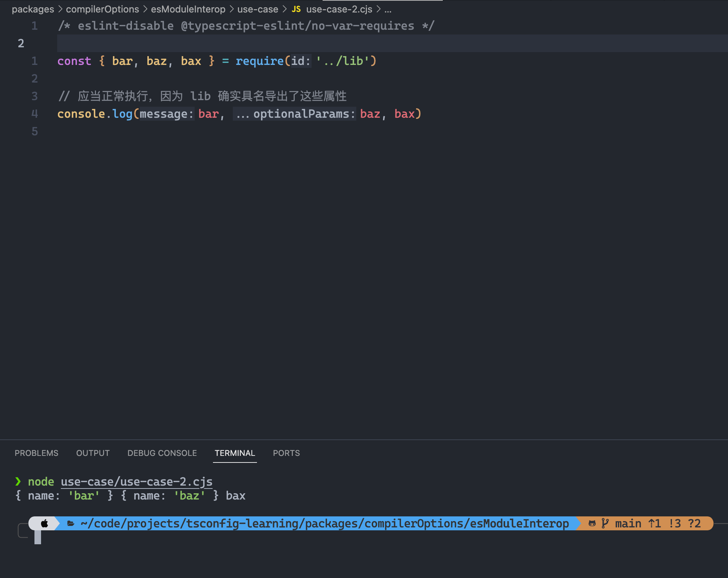Image resolution: width=728 pixels, height=578 pixels.
Task: Click the 'log' method name
Action: click(x=122, y=114)
